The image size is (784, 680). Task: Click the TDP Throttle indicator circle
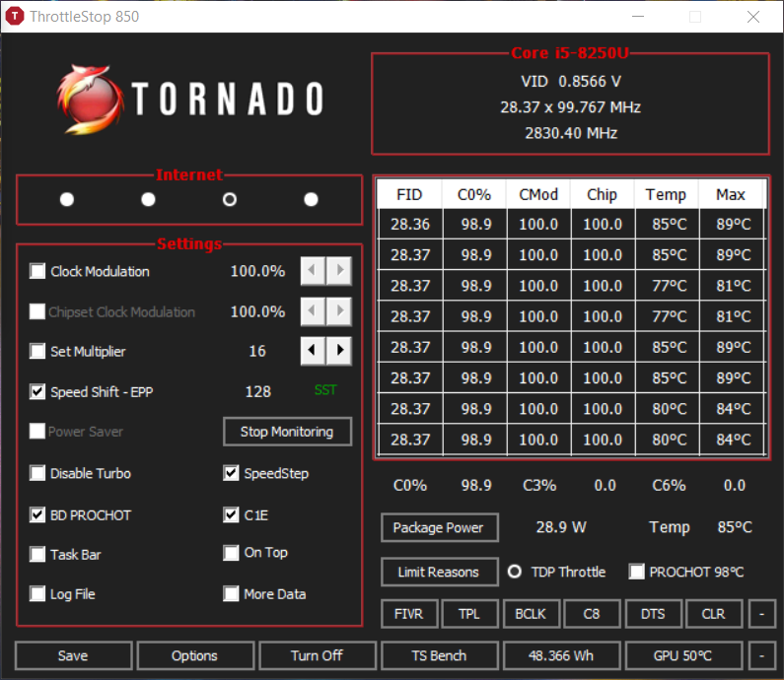point(515,572)
